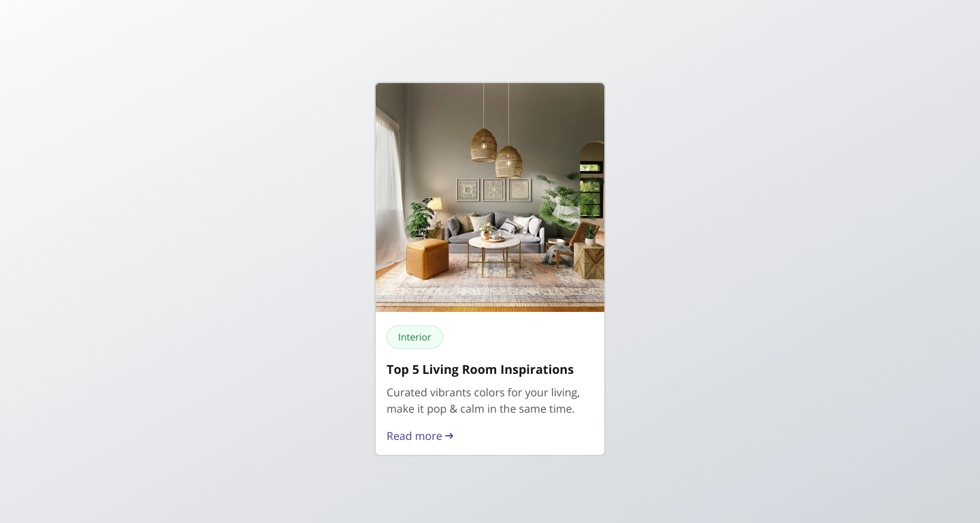This screenshot has width=980, height=523.
Task: Click the middle framed wall art
Action: click(x=493, y=190)
